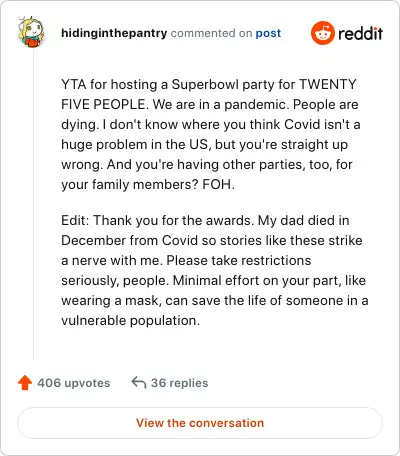
Task: Collapse the comment using the vertical thread line
Action: click(x=33, y=204)
